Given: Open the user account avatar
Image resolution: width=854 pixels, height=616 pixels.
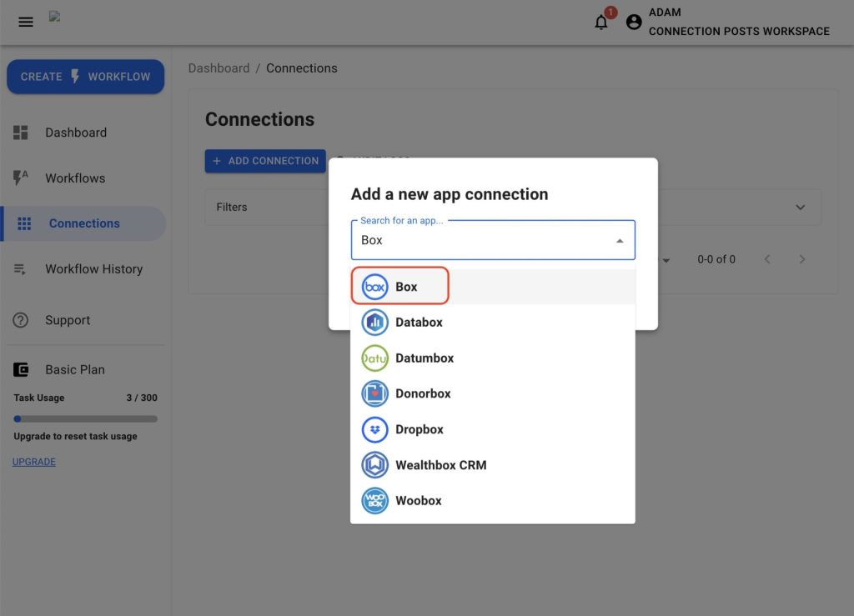Looking at the screenshot, I should coord(634,22).
